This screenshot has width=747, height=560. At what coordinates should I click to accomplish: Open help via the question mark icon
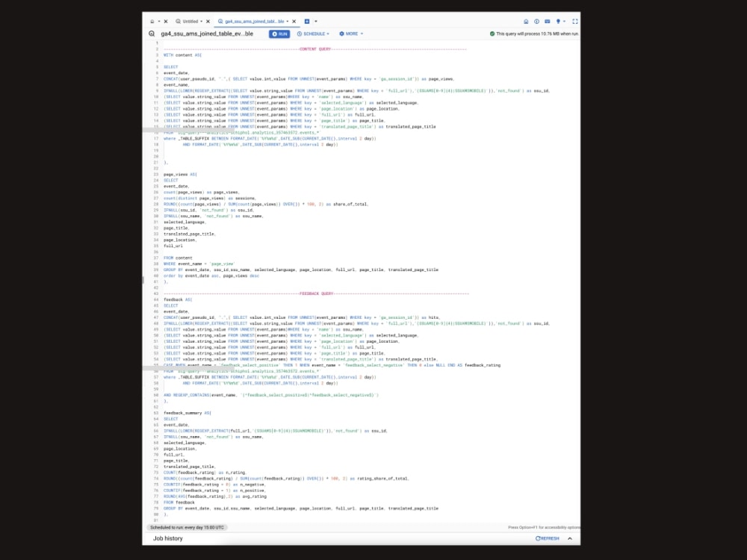(x=536, y=22)
